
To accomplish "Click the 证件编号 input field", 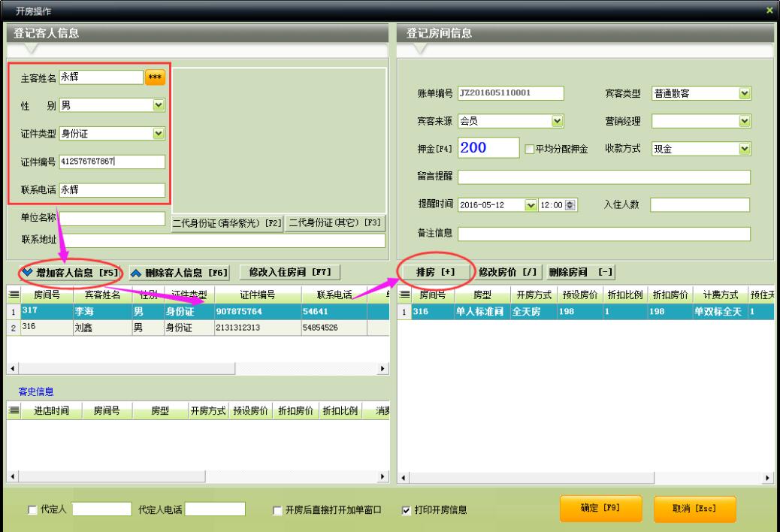I will 112,162.
